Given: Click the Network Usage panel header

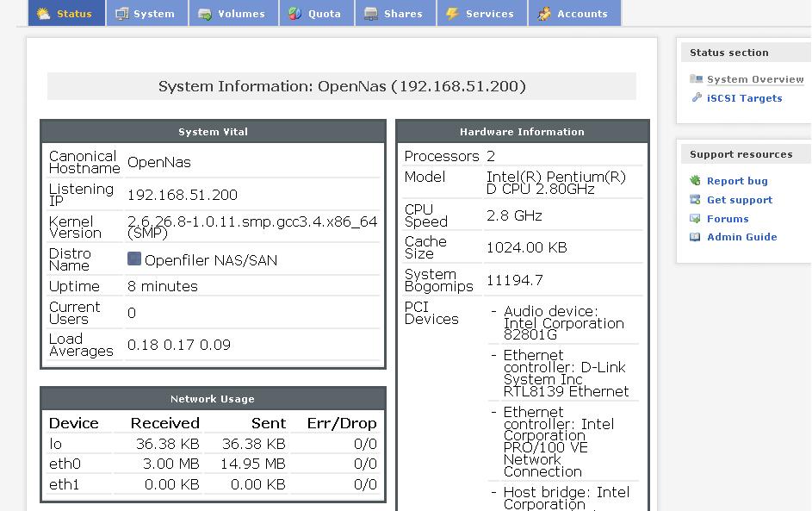Looking at the screenshot, I should (213, 399).
